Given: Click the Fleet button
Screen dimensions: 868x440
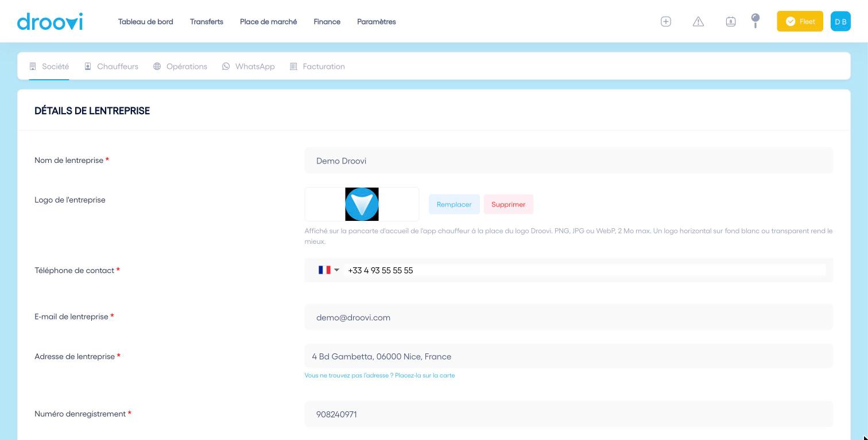Looking at the screenshot, I should [800, 21].
